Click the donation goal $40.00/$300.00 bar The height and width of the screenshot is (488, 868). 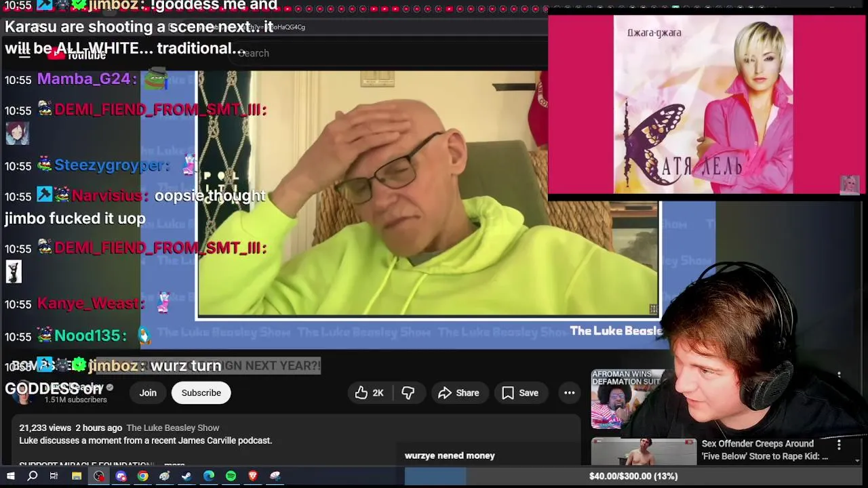coord(632,476)
